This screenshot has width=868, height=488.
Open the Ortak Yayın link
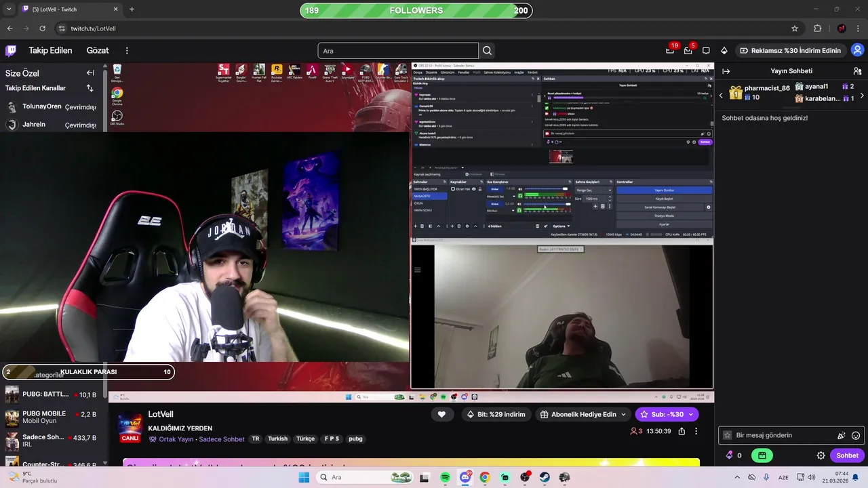[x=176, y=439]
